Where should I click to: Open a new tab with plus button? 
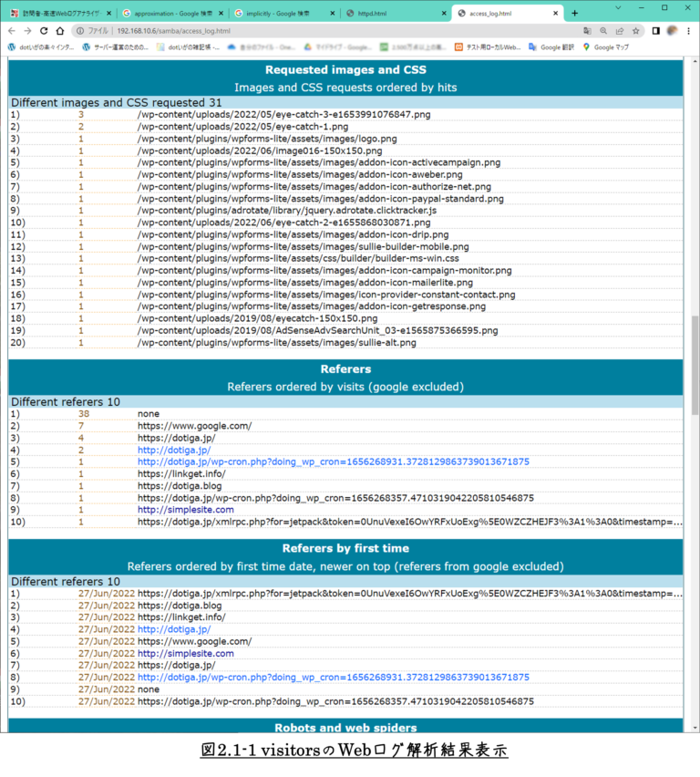coord(574,13)
